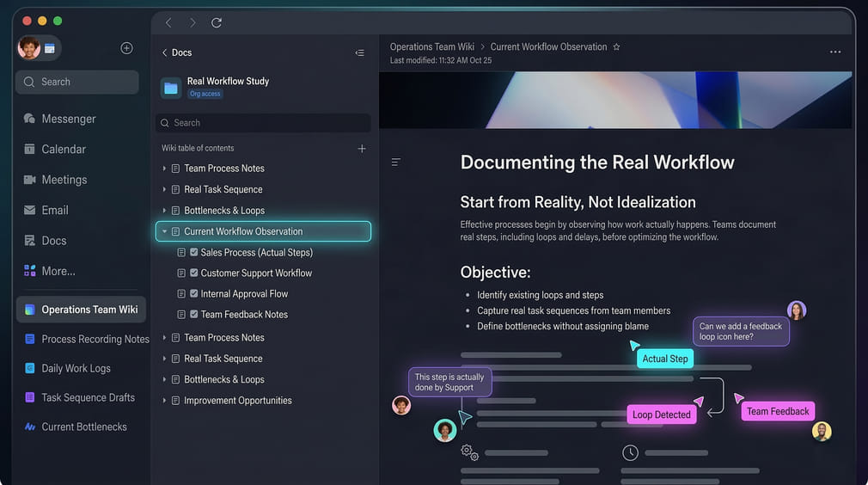Screen dimensions: 868x485
Task: Click the plus icon beside Wiki table of contents
Action: pos(362,149)
